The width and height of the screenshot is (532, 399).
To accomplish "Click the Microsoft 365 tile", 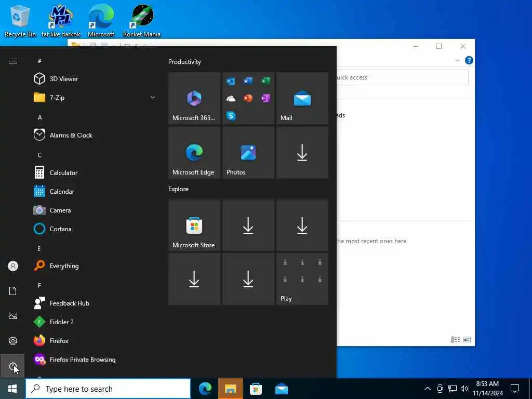I will 194,98.
